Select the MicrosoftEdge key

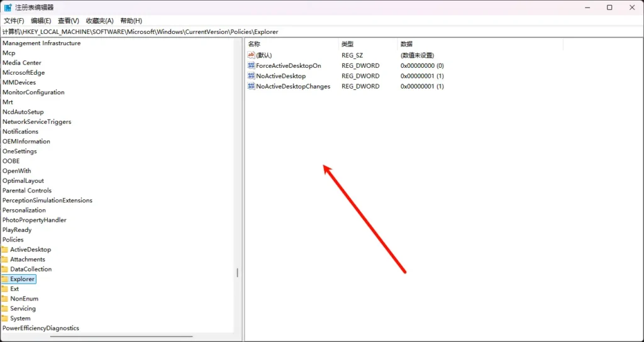(x=23, y=73)
